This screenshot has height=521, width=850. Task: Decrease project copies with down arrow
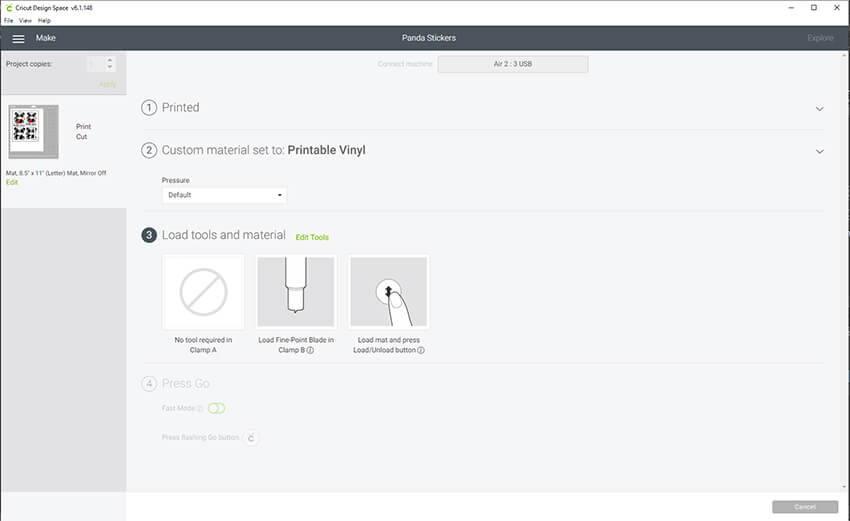110,67
